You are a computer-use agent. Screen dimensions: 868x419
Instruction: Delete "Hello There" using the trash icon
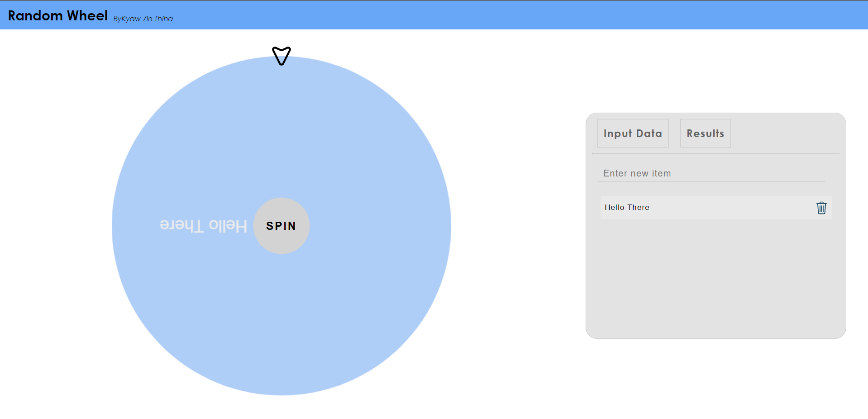coord(820,208)
